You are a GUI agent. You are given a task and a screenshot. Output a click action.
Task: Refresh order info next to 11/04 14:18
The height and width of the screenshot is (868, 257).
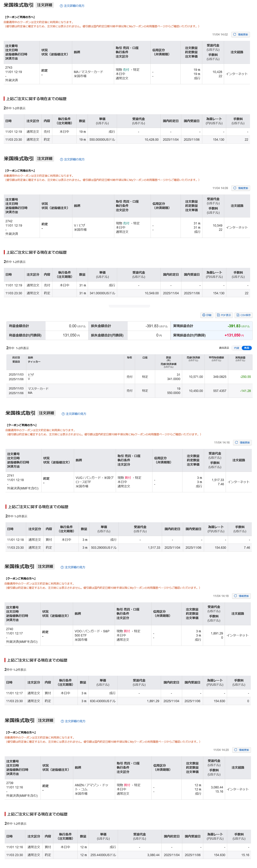(242, 596)
